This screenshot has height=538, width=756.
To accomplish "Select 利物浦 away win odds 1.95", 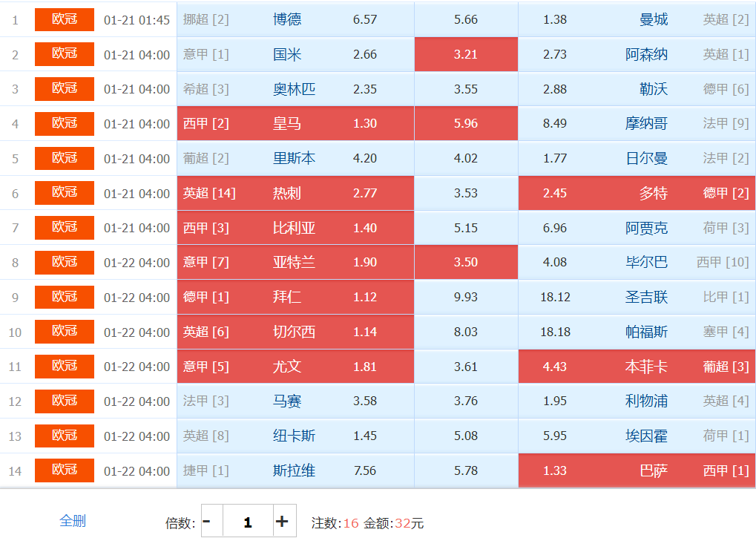I will point(636,401).
